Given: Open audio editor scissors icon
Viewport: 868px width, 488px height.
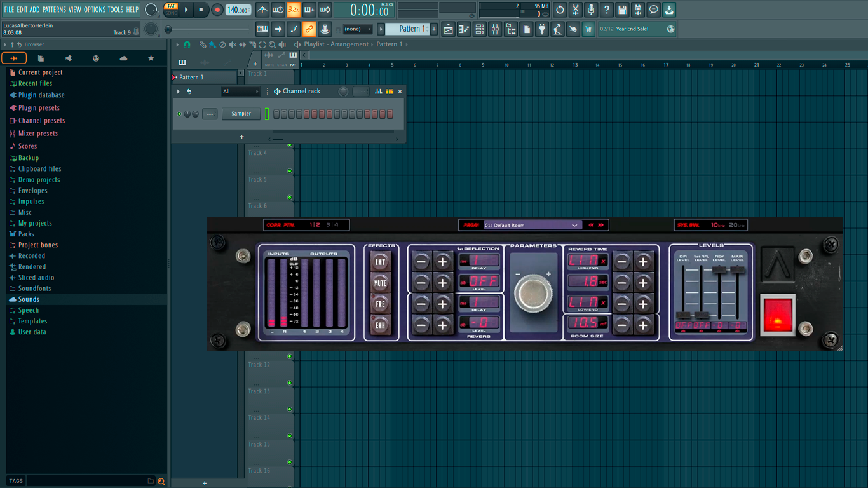Looking at the screenshot, I should tap(576, 10).
